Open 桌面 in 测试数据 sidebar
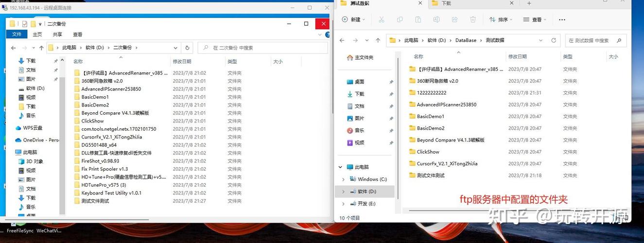Image resolution: width=644 pixels, height=243 pixels. [x=355, y=82]
